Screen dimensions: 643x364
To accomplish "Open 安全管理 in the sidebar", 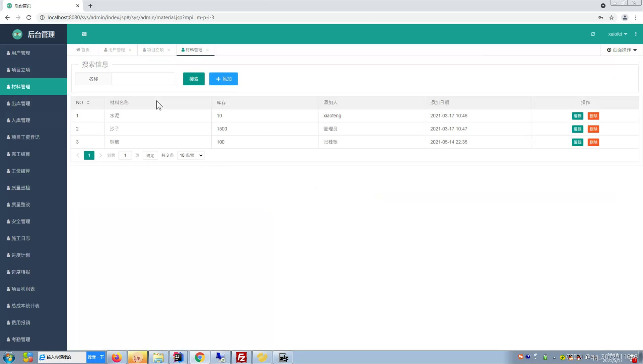I will [33, 221].
